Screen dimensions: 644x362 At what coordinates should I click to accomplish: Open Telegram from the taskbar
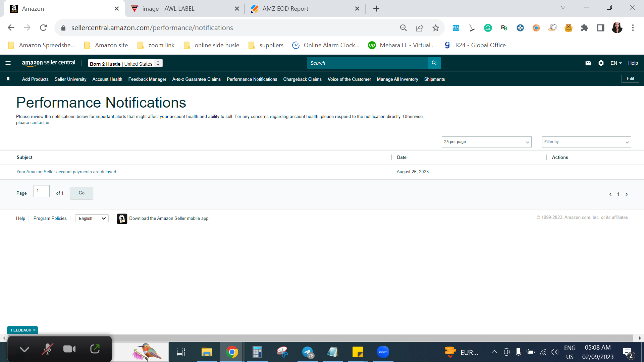click(308, 352)
